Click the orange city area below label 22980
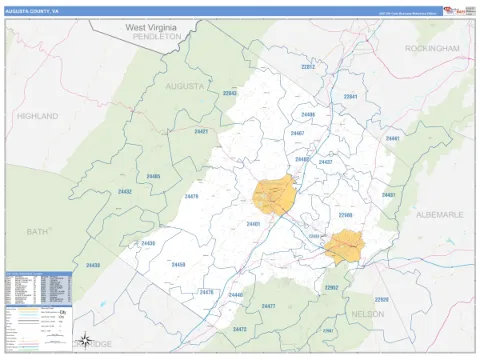 pos(345,247)
